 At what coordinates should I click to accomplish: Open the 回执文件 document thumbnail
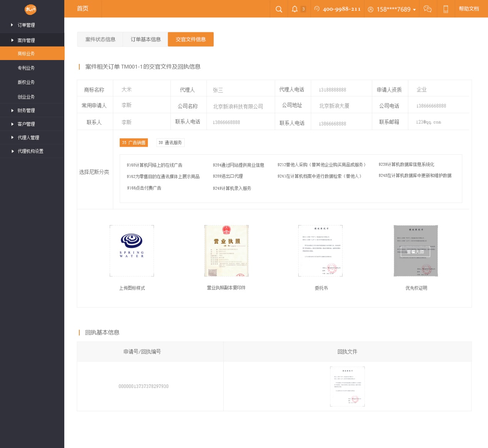pyautogui.click(x=347, y=386)
